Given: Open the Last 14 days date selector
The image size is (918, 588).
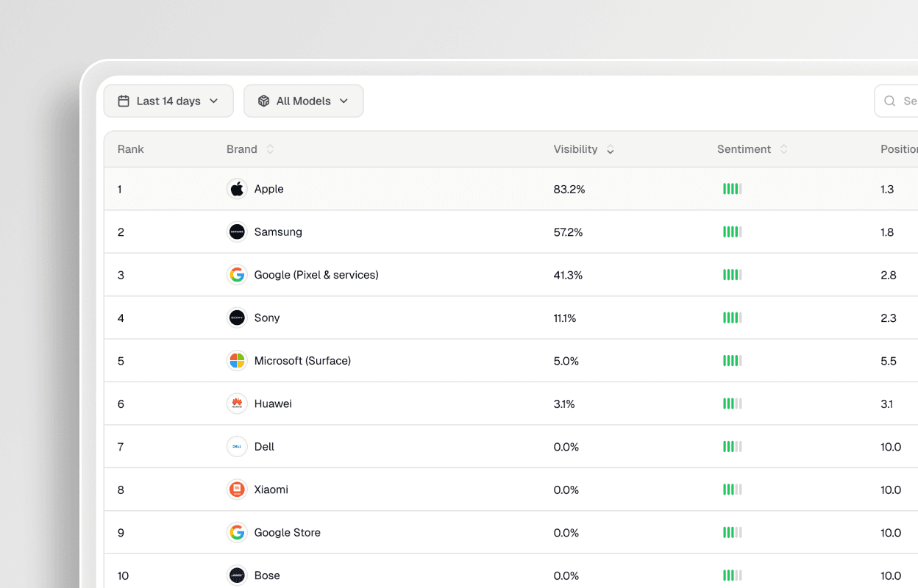Looking at the screenshot, I should click(x=168, y=101).
